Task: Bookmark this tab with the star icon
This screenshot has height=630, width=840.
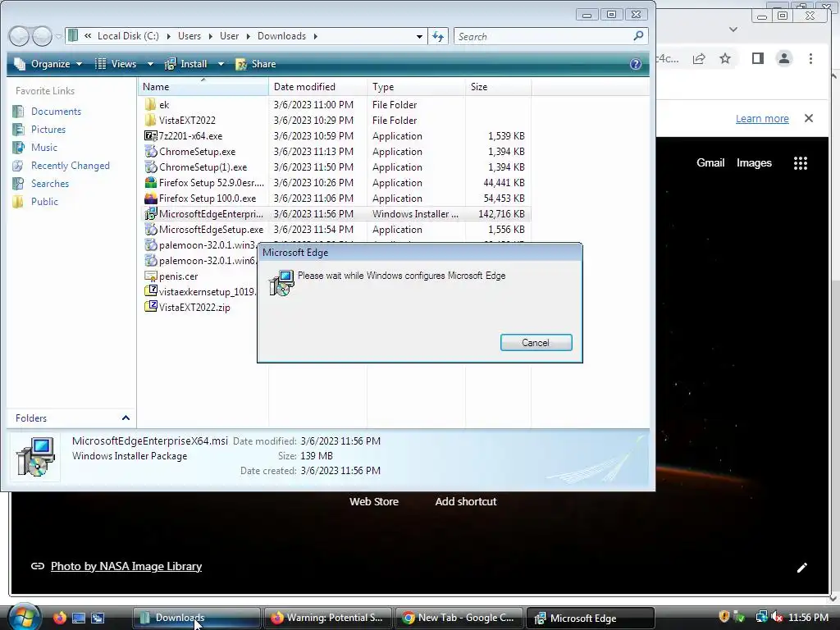Action: click(725, 58)
